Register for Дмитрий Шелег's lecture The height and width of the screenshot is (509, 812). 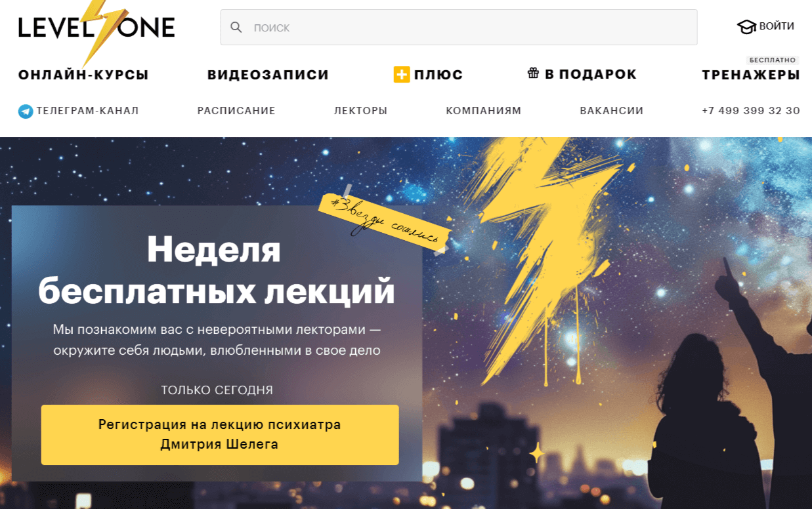(220, 435)
